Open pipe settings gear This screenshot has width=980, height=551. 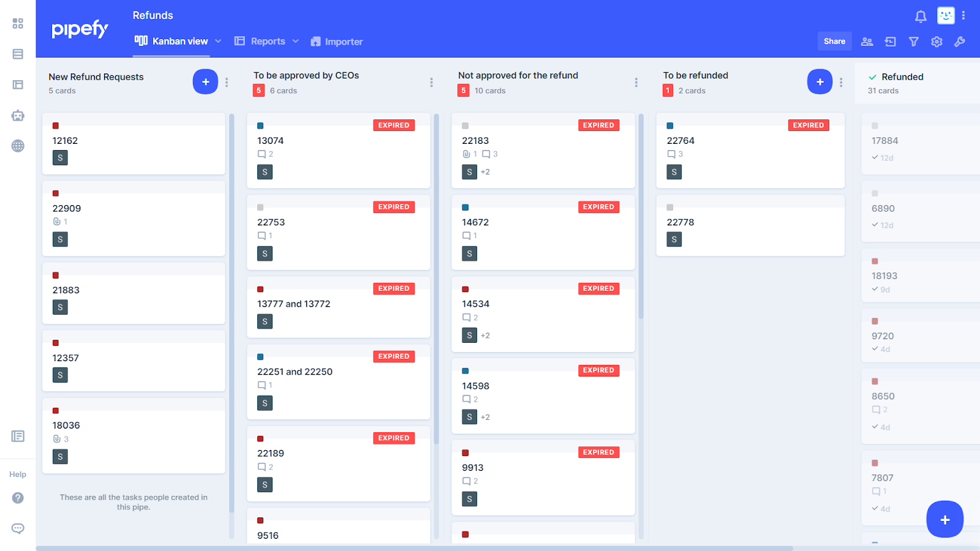(x=937, y=42)
